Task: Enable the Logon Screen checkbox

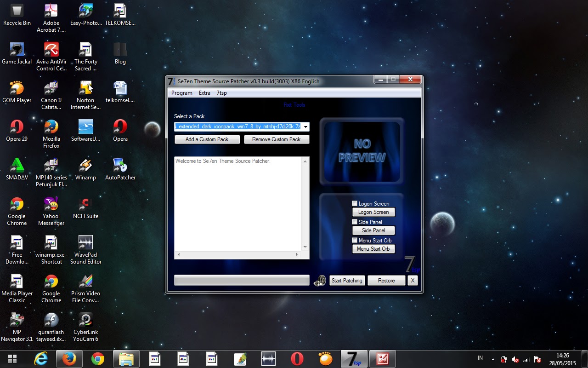Action: (355, 203)
